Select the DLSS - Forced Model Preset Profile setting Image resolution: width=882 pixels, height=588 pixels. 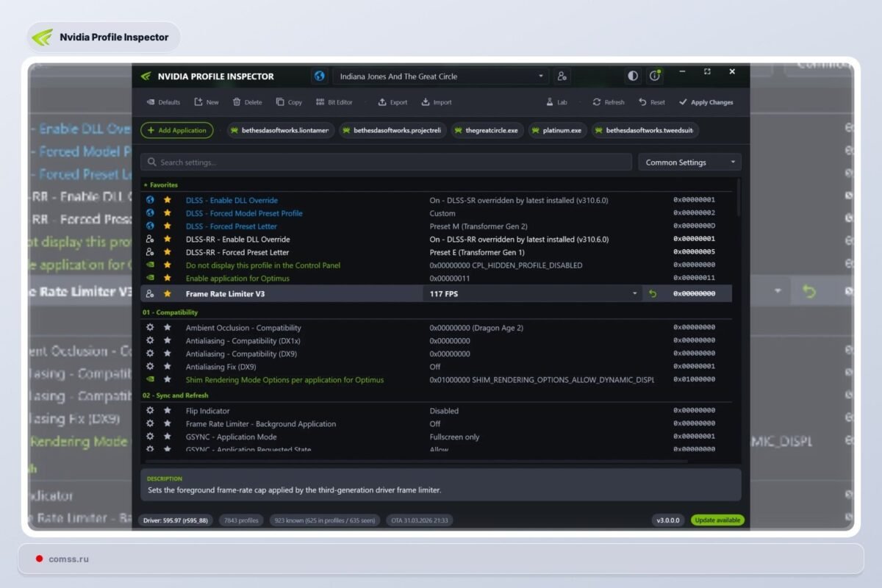coord(244,213)
